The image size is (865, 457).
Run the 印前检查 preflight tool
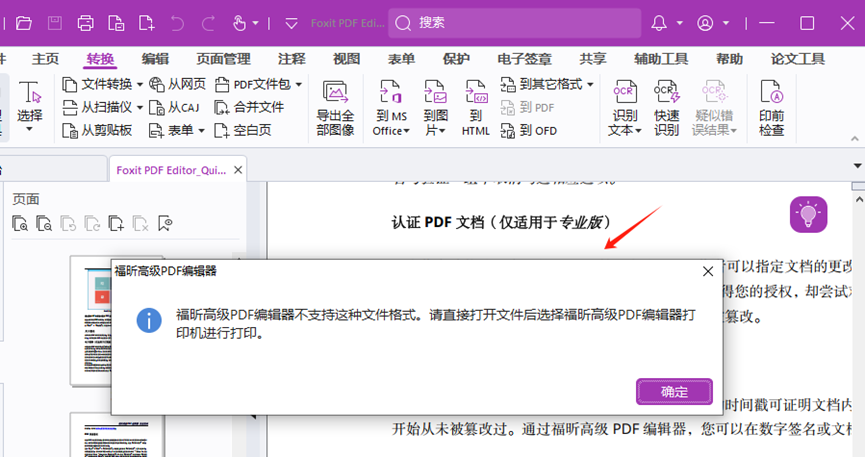pyautogui.click(x=771, y=108)
